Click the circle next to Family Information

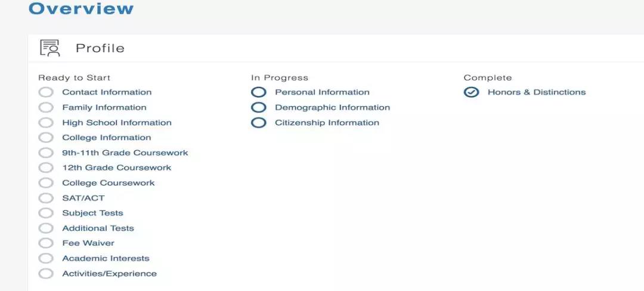click(x=46, y=107)
